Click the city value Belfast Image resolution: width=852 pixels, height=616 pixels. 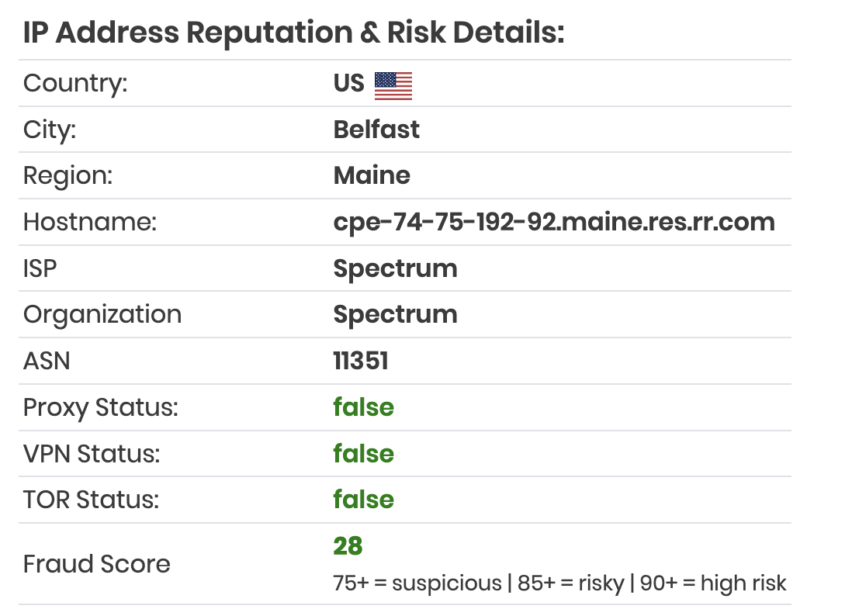(376, 130)
